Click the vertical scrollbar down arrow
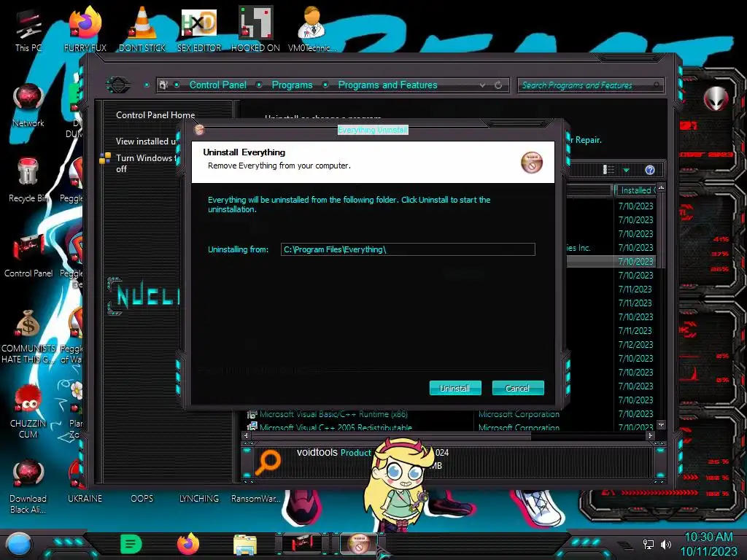 (661, 424)
